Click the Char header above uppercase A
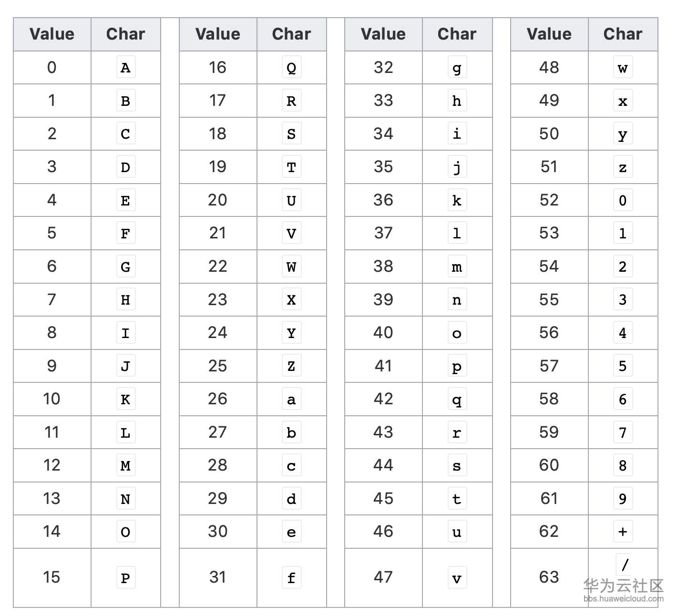678x616 pixels. tap(125, 34)
